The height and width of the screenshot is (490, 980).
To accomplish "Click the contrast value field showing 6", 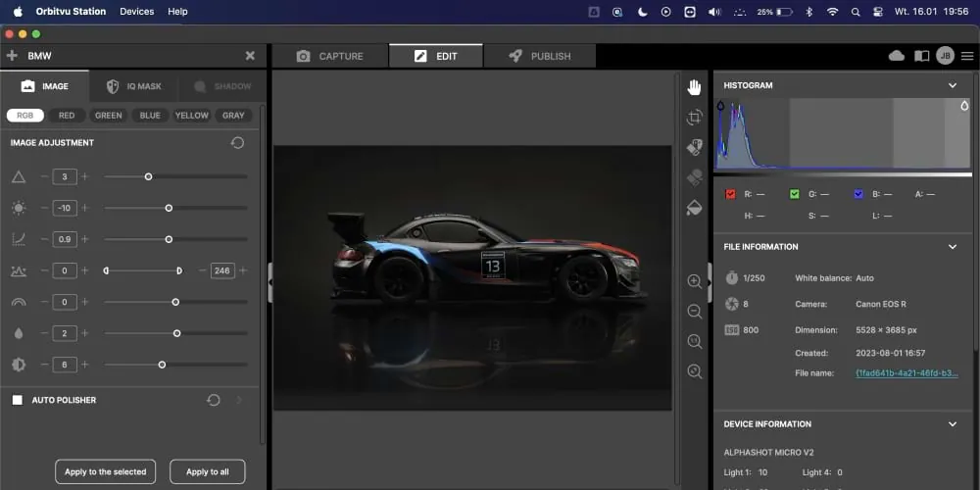I will click(x=65, y=365).
